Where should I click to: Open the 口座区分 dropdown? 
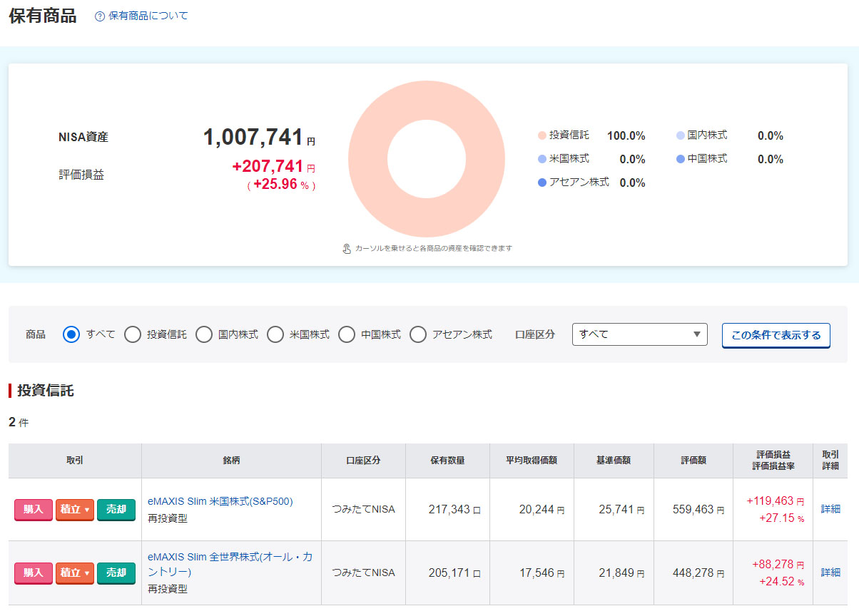click(x=639, y=334)
